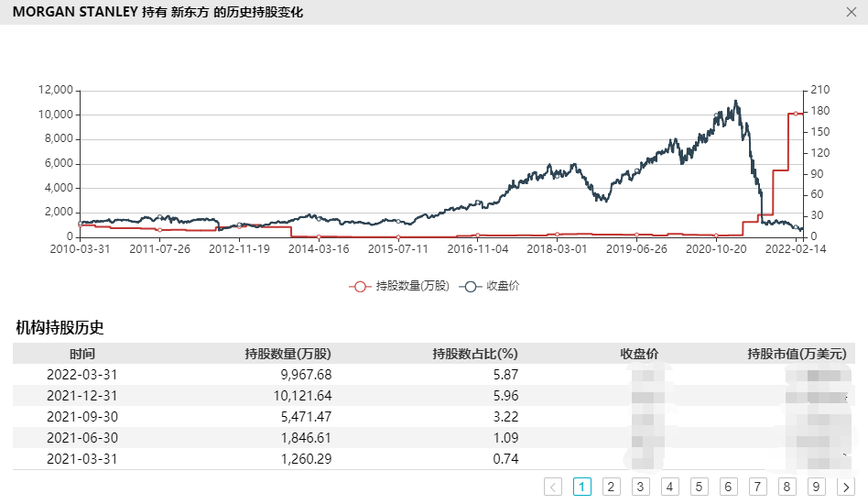Click the 持股数占比(%) column header
The height and width of the screenshot is (504, 868).
click(474, 354)
